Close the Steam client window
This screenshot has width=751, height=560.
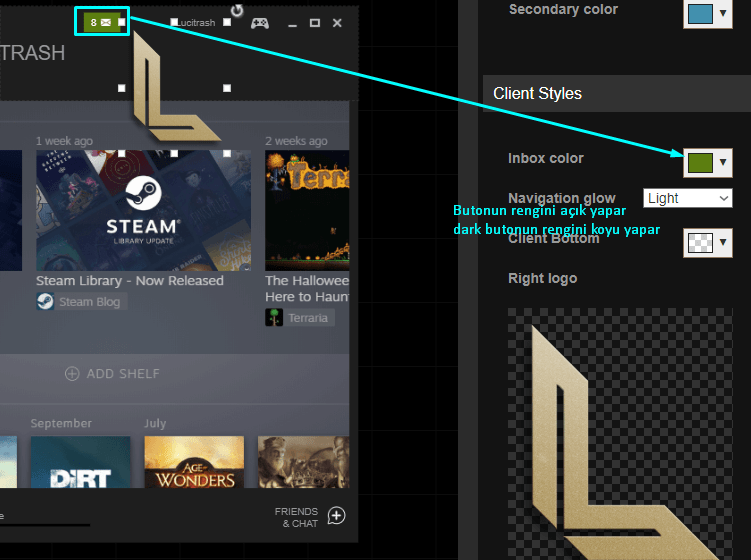(337, 23)
